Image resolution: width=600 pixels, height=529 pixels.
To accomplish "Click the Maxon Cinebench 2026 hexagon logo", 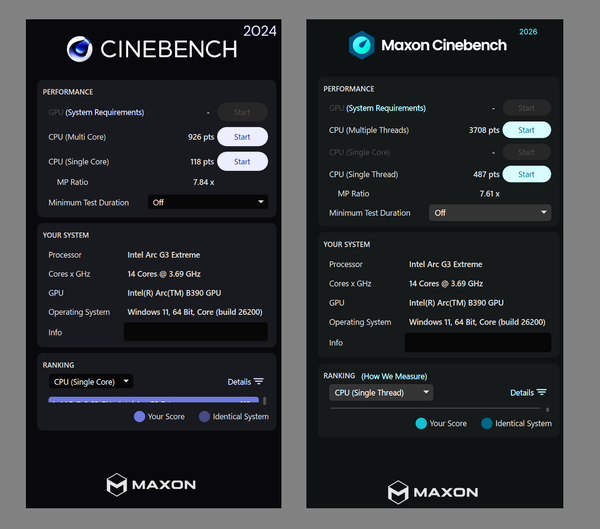I will coord(361,45).
